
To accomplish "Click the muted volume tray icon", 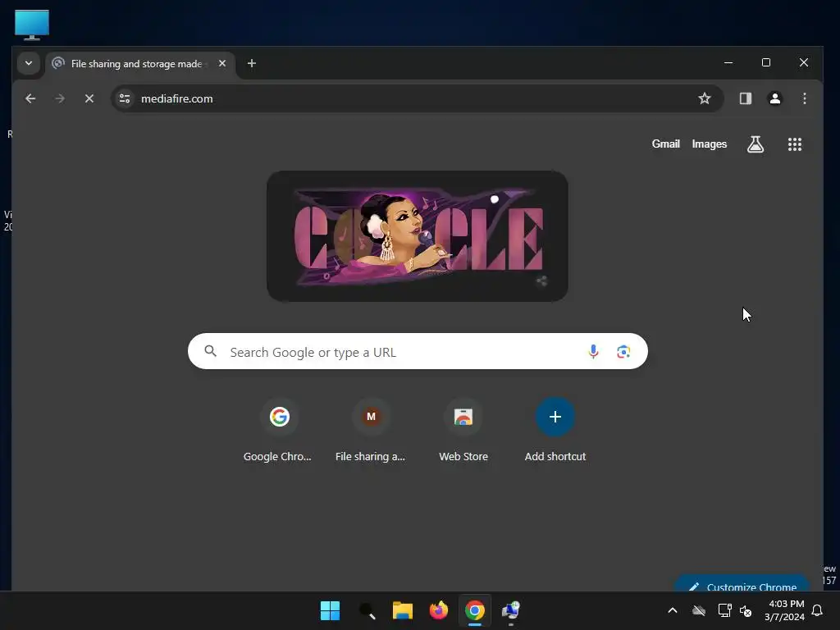I will tap(745, 610).
